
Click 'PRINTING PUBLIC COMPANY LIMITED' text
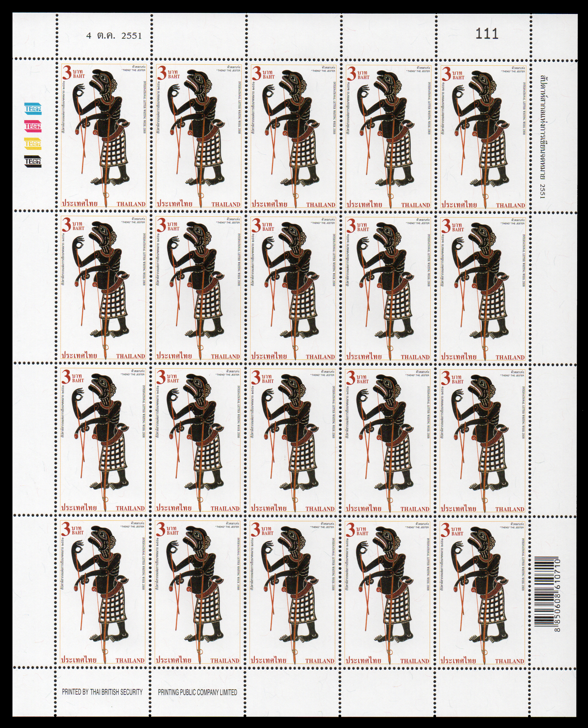(x=197, y=692)
